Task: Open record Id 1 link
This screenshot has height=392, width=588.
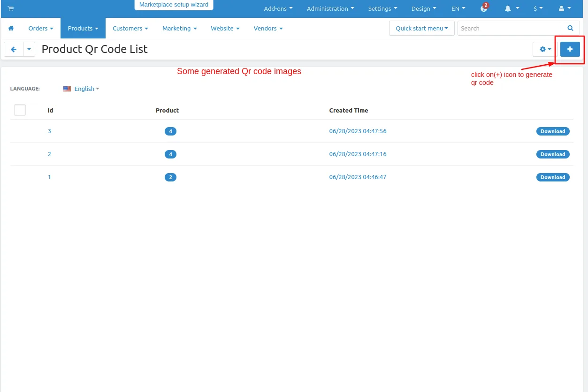Action: click(49, 177)
